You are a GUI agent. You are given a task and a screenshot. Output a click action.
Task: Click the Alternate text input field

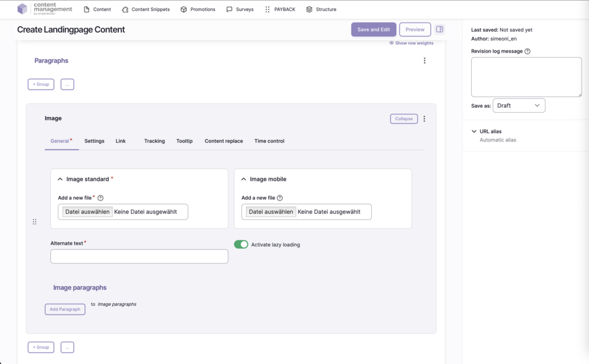[139, 256]
